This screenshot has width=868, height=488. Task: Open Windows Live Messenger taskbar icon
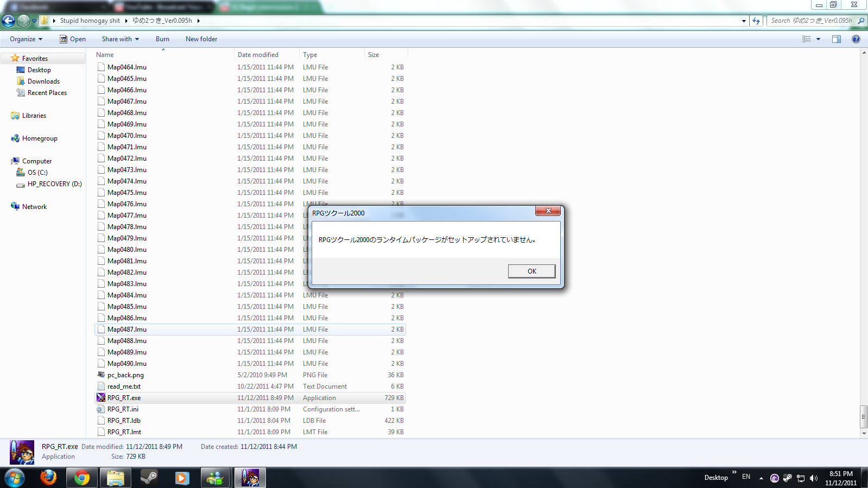pyautogui.click(x=216, y=478)
